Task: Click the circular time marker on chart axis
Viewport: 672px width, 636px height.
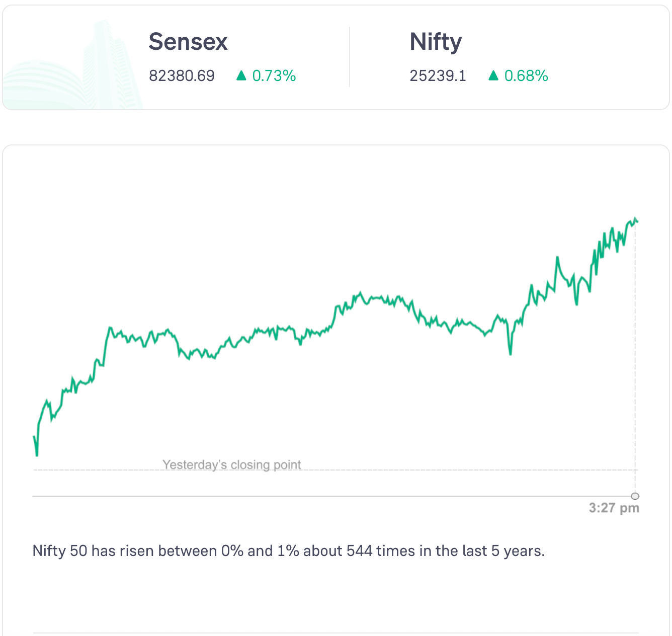Action: click(x=635, y=496)
